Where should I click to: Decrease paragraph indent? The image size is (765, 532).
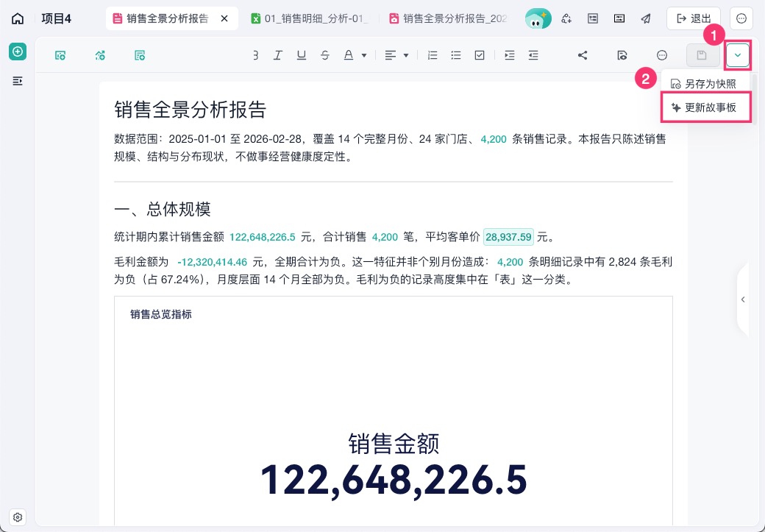tap(533, 55)
